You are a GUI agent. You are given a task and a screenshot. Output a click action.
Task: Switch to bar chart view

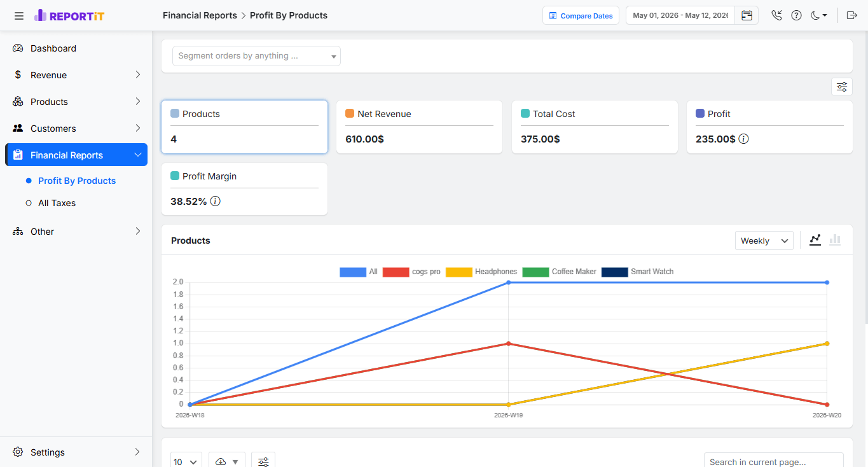pyautogui.click(x=835, y=240)
